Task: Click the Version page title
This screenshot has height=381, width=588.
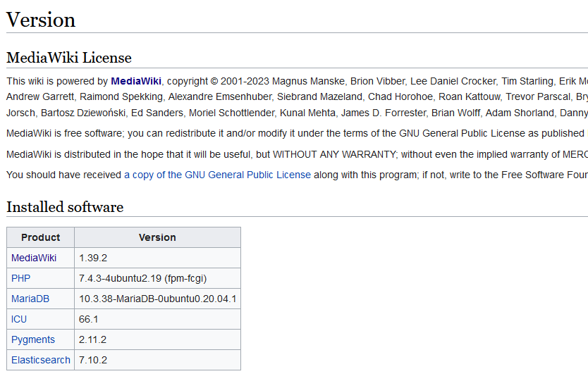Action: pyautogui.click(x=41, y=20)
